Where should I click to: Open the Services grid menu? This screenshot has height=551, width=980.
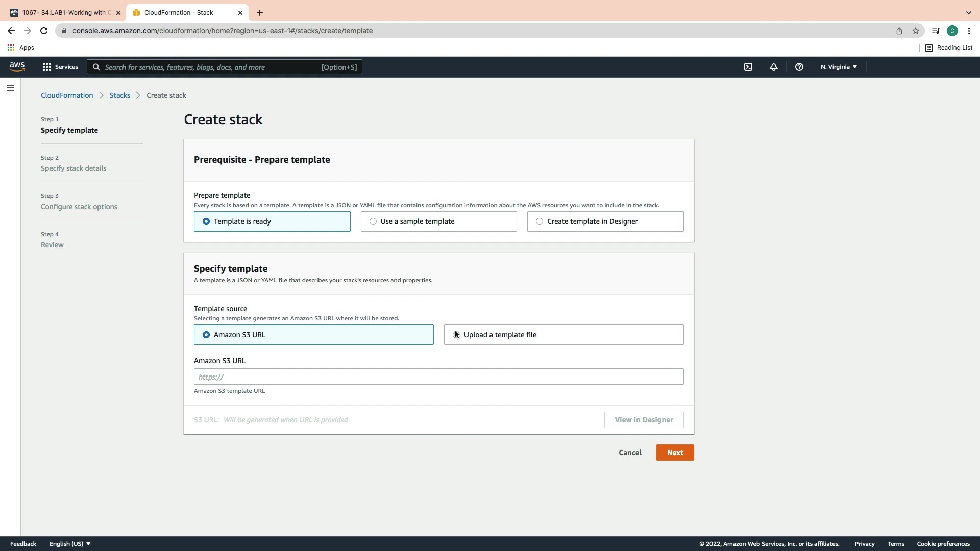point(60,67)
